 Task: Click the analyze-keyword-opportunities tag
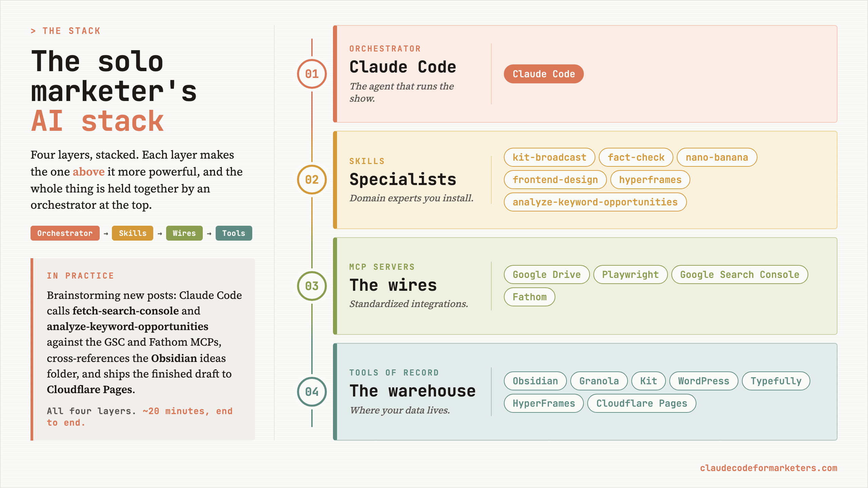[x=595, y=202]
